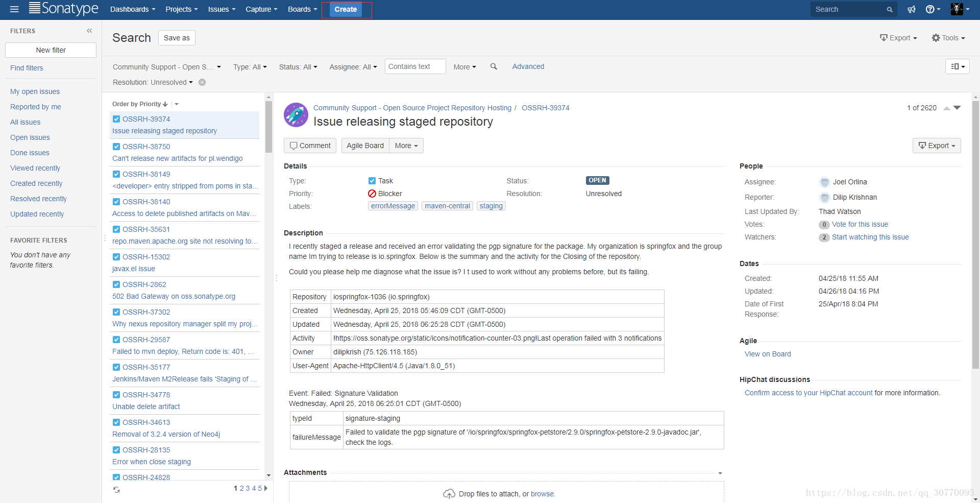The height and width of the screenshot is (503, 980).
Task: Click the project rocket avatar icon
Action: click(x=296, y=115)
